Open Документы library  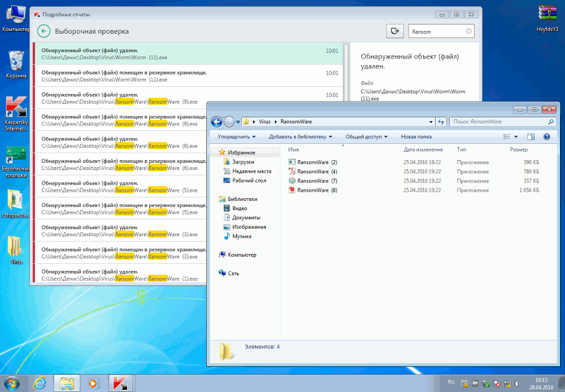coord(242,218)
